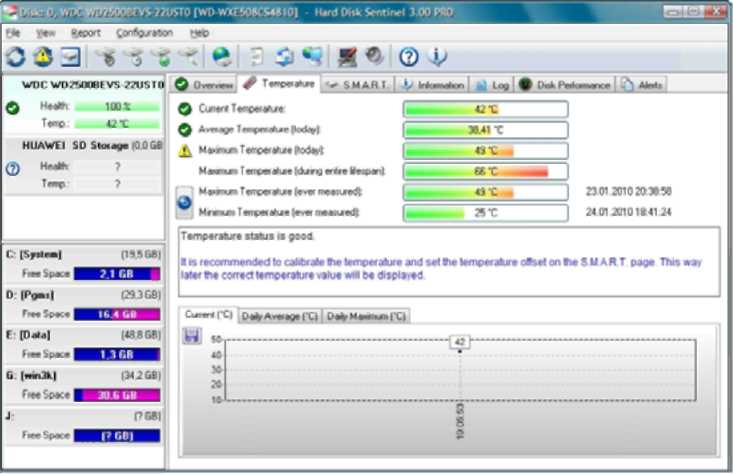Screen dimensions: 733x475
Task: Open the File menu
Action: 13,33
